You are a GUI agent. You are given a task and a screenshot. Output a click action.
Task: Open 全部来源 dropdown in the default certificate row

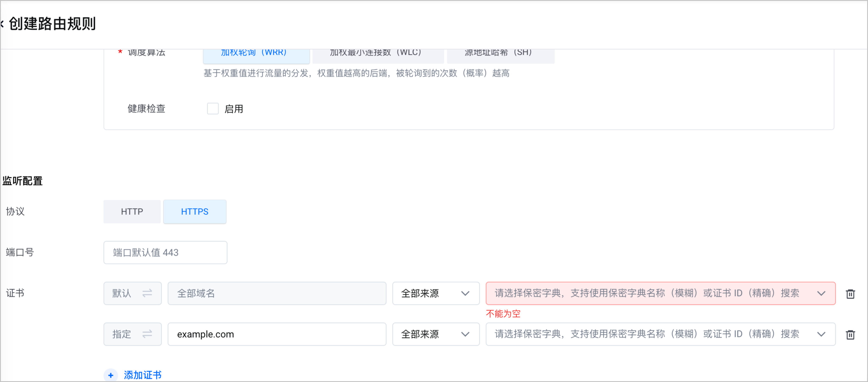coord(436,293)
